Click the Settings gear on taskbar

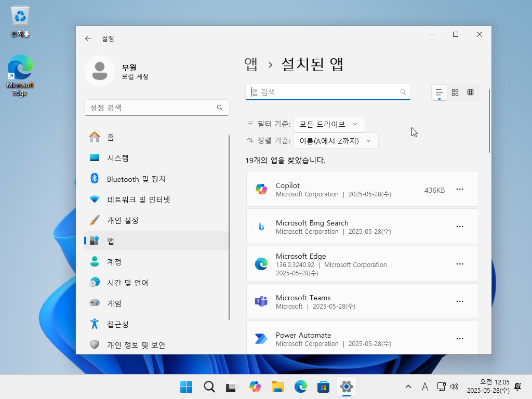[347, 387]
